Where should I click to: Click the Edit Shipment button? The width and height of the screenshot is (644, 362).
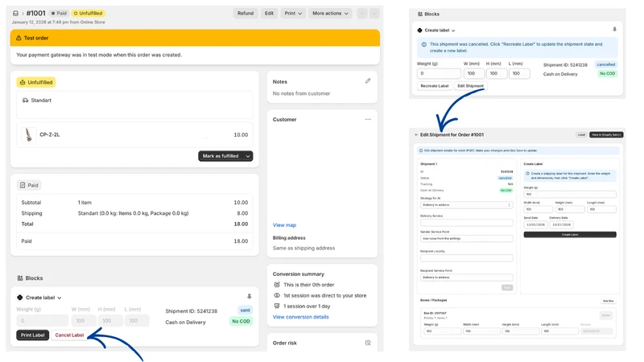[470, 86]
